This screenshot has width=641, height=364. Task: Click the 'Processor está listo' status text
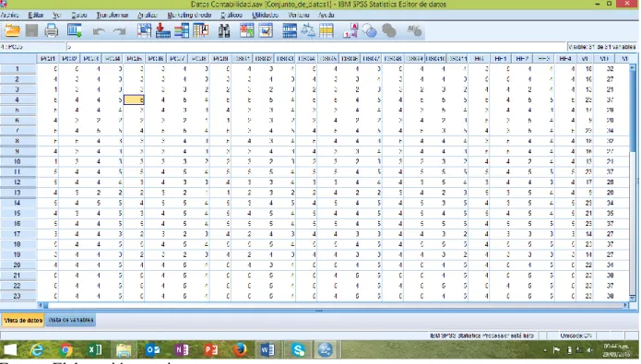coord(481,335)
